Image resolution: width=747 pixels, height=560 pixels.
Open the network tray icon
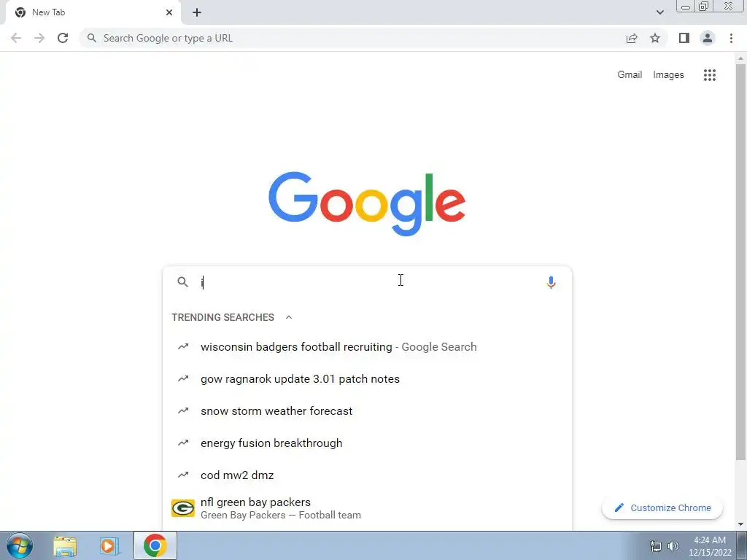point(656,546)
